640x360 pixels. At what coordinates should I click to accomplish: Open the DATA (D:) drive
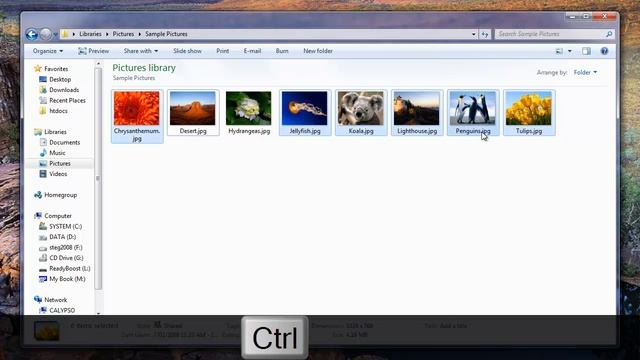pyautogui.click(x=62, y=237)
